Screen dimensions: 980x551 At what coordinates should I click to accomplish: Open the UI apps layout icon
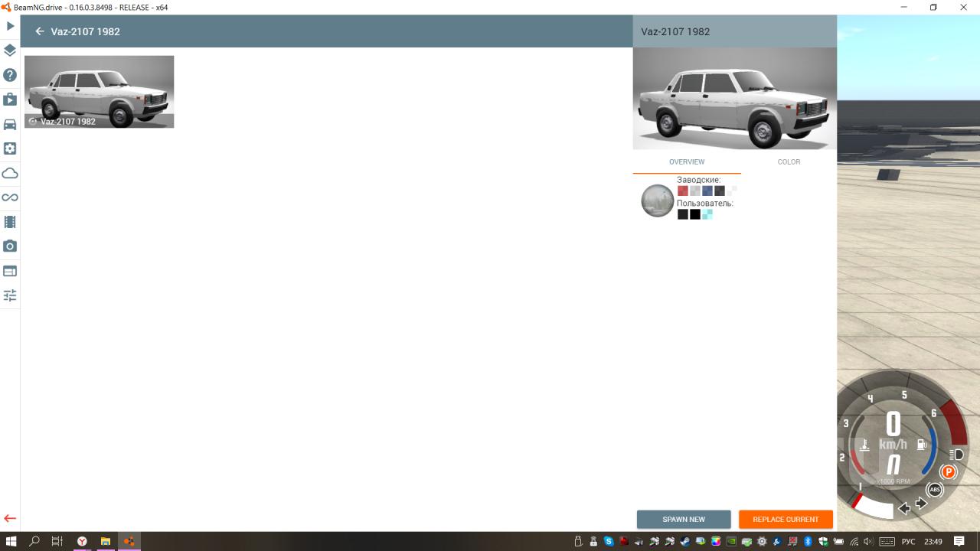(x=10, y=271)
